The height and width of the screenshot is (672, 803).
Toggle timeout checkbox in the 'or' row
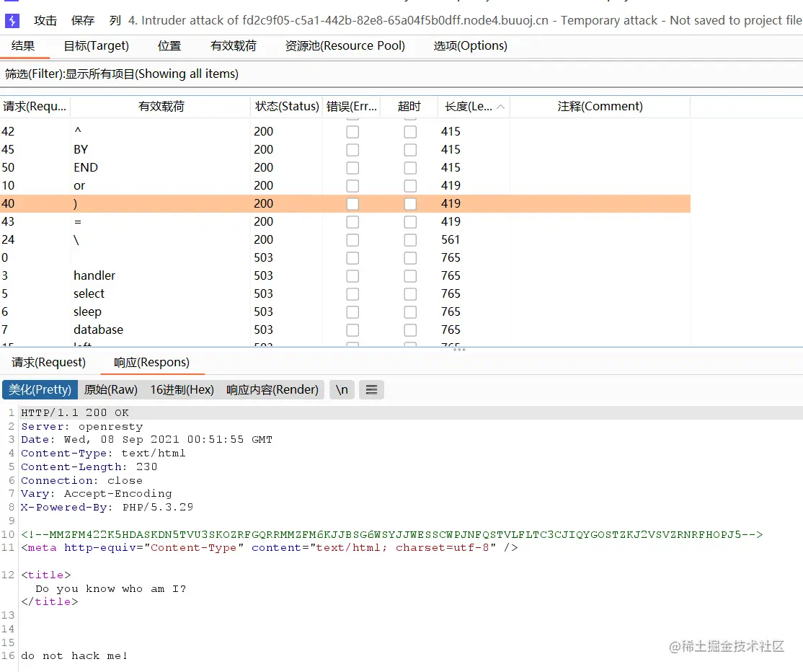(x=410, y=186)
